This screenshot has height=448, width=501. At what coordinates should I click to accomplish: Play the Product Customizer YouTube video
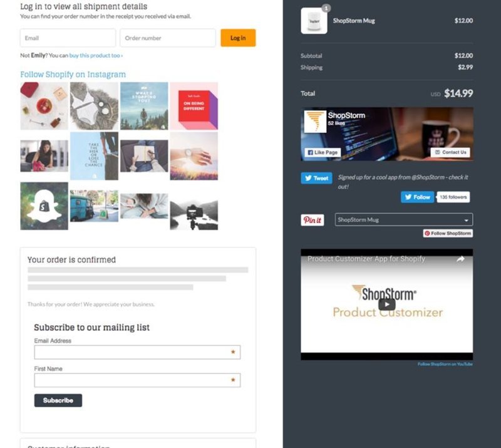386,304
